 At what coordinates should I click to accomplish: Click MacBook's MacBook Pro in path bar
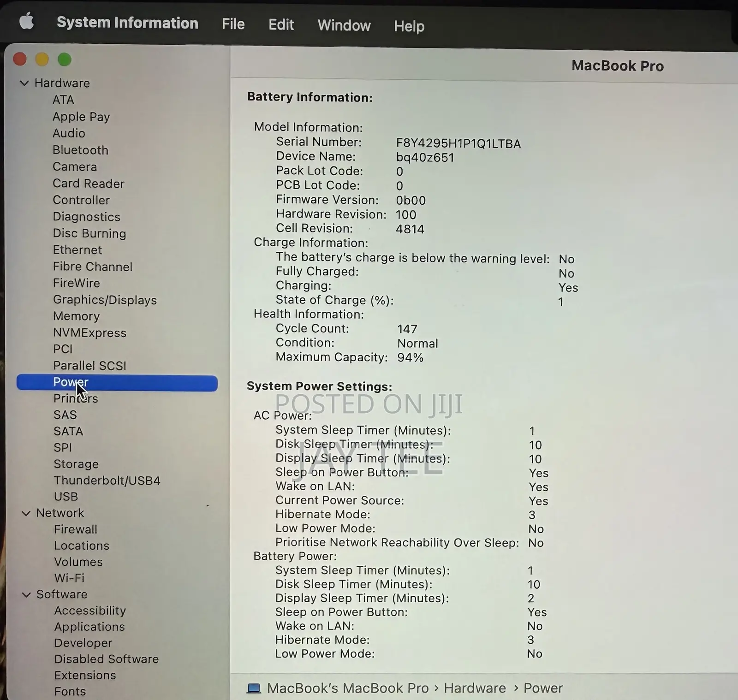pyautogui.click(x=348, y=688)
